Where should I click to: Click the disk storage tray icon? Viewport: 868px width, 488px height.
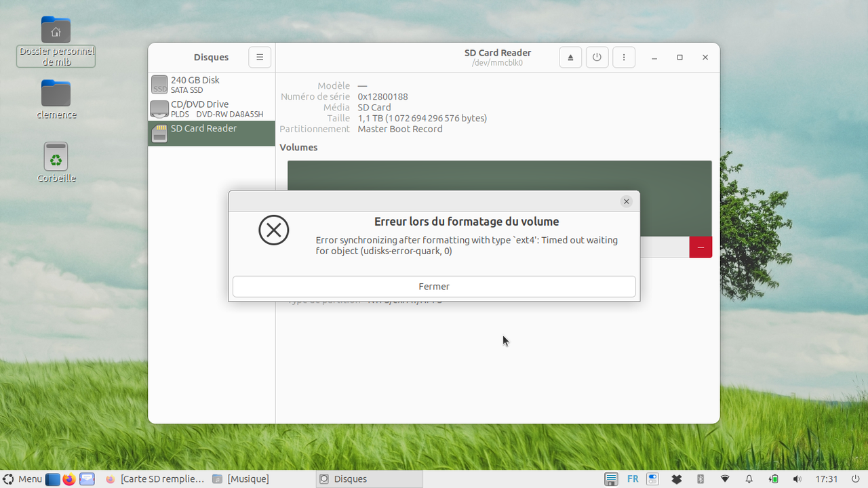pyautogui.click(x=611, y=479)
